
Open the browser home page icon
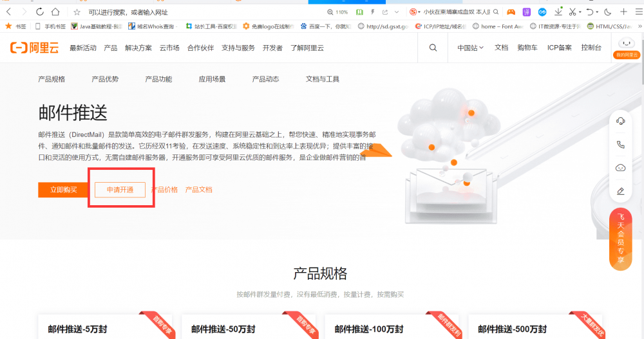click(55, 12)
